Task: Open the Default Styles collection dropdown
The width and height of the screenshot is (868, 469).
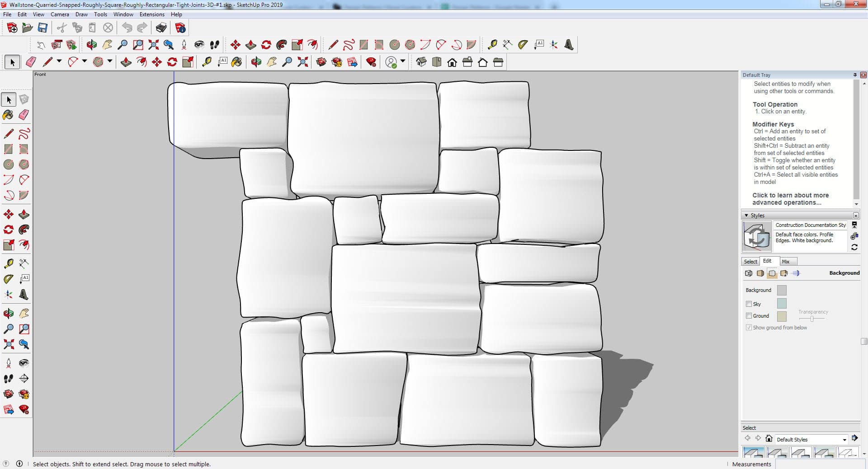Action: click(844, 440)
